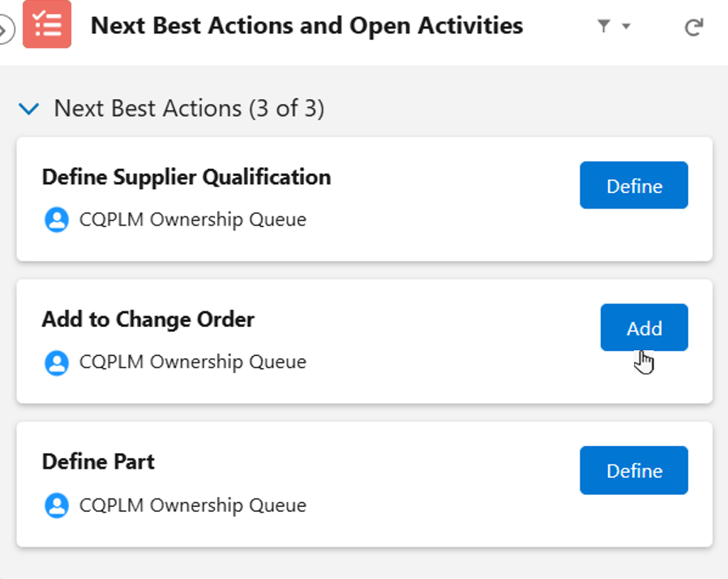Click the panel collapse arrow circle icon

[5, 29]
